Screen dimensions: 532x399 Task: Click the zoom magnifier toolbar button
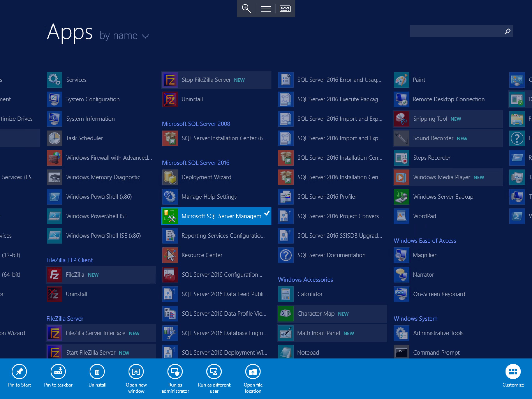246,9
